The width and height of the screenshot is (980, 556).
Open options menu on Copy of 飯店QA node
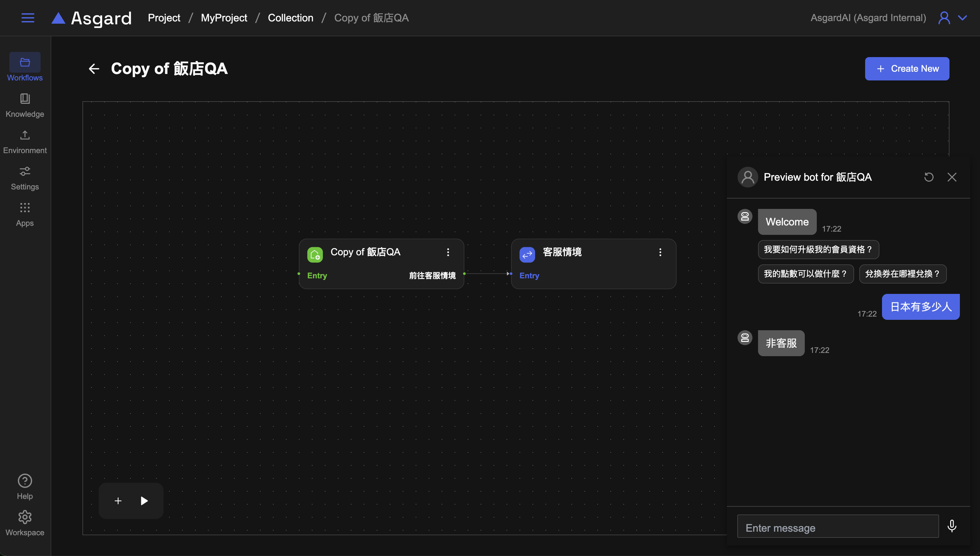click(448, 252)
